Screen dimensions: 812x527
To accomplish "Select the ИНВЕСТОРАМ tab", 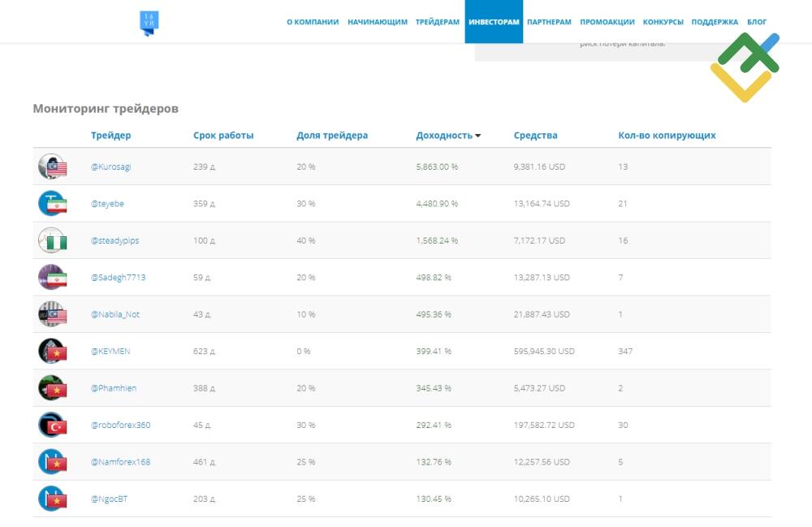I will point(494,22).
